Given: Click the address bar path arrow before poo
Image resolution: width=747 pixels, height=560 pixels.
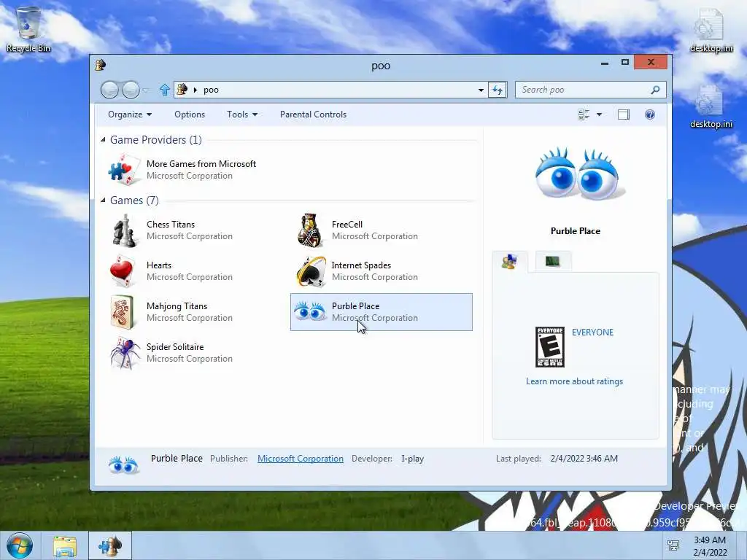Looking at the screenshot, I should [x=195, y=90].
